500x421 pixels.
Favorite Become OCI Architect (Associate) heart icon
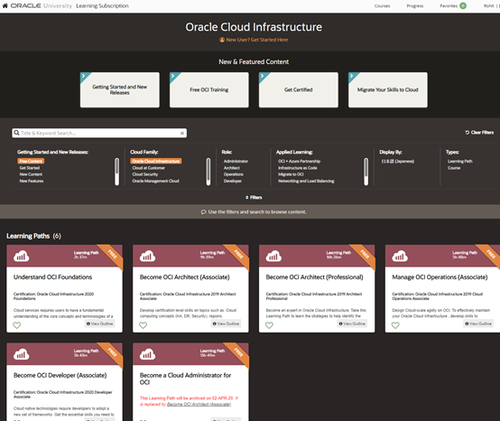point(143,325)
